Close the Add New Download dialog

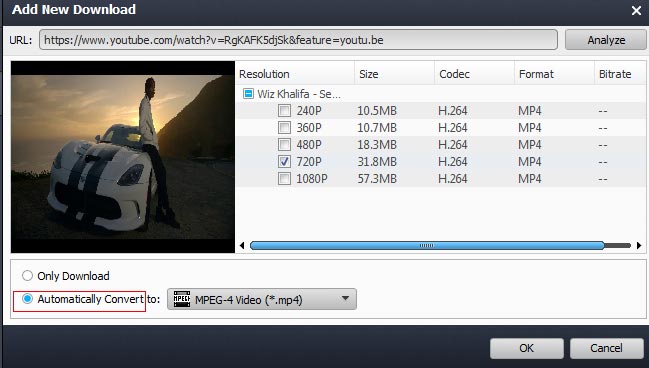(x=636, y=11)
